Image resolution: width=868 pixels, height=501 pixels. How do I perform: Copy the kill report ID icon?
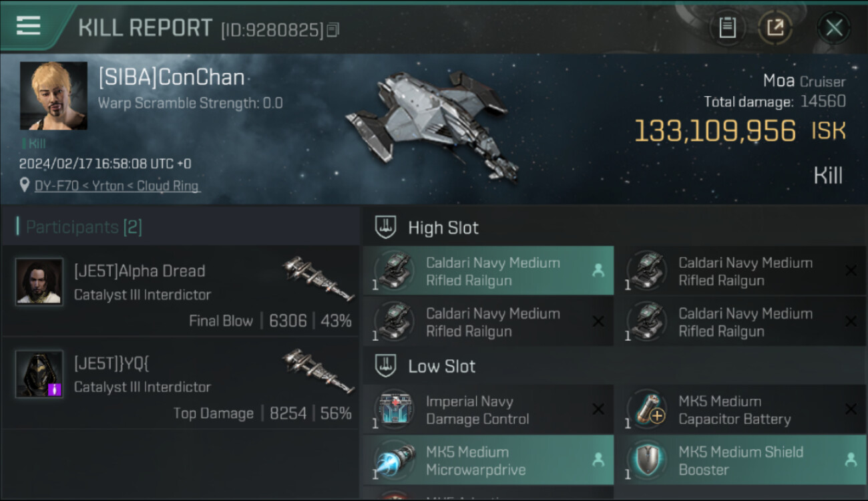click(333, 29)
